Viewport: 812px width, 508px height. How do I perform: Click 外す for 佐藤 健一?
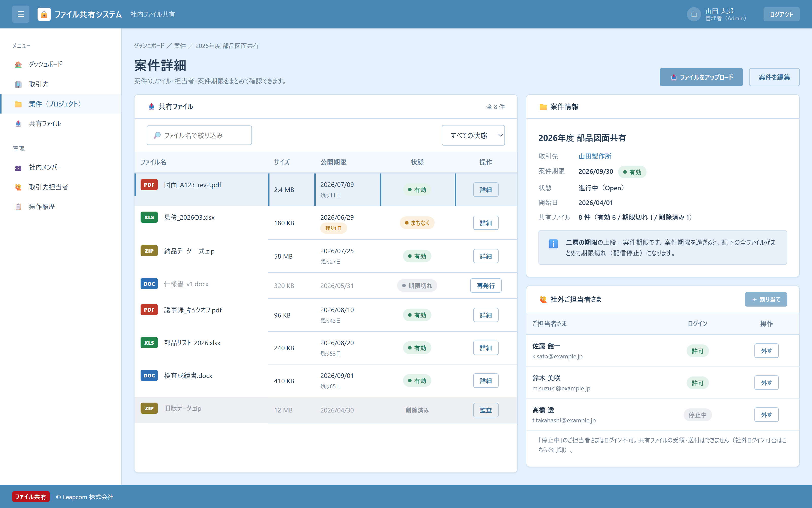[x=766, y=351]
